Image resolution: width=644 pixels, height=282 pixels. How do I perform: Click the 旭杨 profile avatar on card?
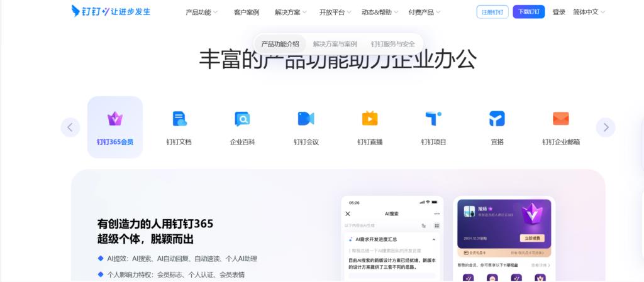click(x=469, y=211)
